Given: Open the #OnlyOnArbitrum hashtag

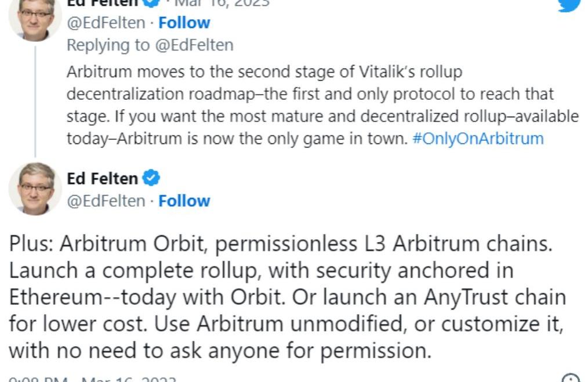Looking at the screenshot, I should coord(478,139).
